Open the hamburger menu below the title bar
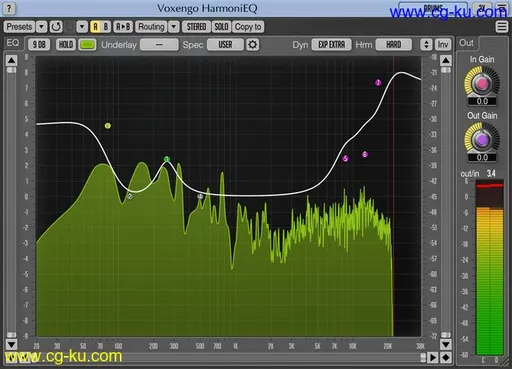This screenshot has height=369, width=512. click(x=502, y=27)
